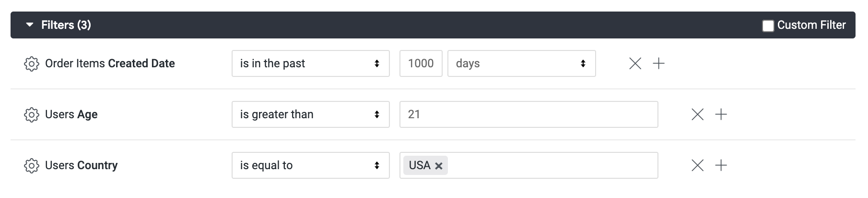Open the 'days' time unit dropdown

[x=522, y=63]
